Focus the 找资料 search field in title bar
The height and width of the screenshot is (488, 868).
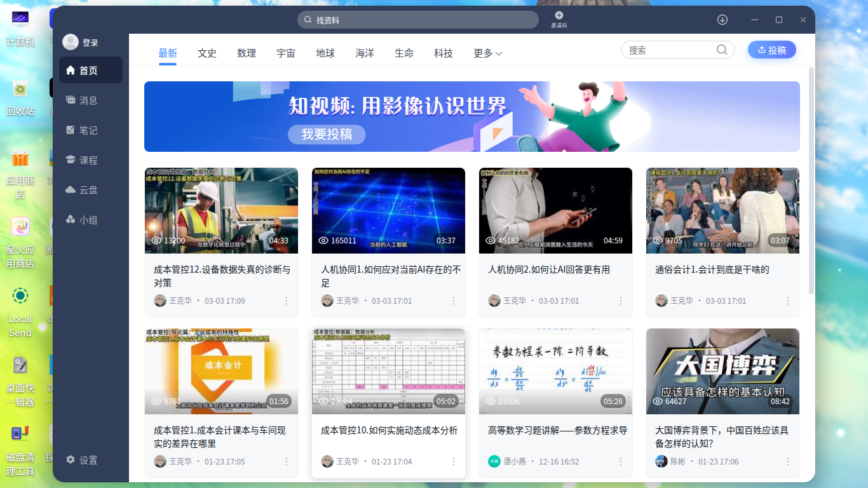tap(418, 20)
